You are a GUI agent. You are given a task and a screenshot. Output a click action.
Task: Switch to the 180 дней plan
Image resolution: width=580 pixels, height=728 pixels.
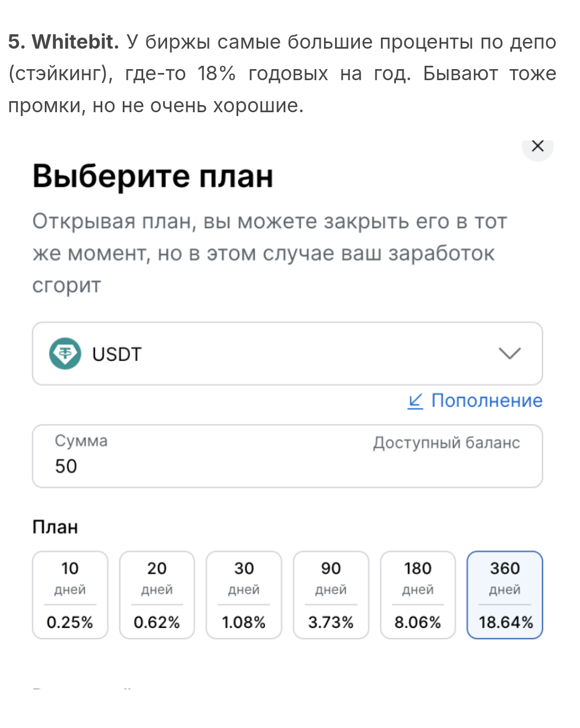417,595
